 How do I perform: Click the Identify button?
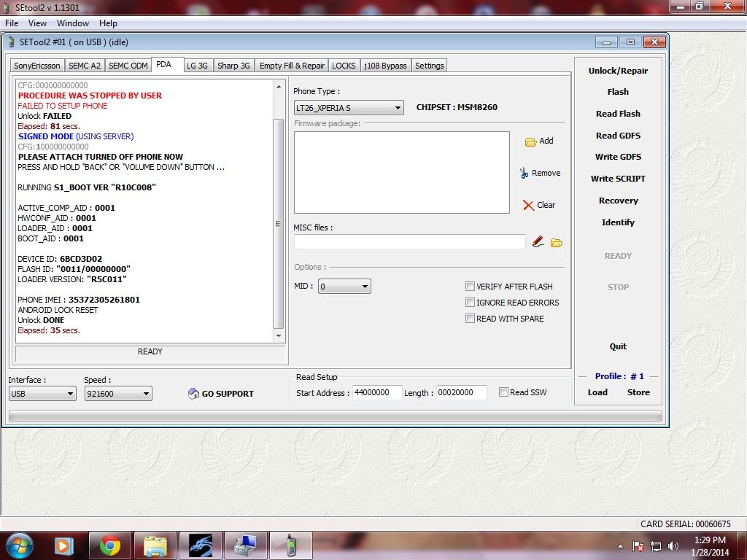[x=618, y=222]
